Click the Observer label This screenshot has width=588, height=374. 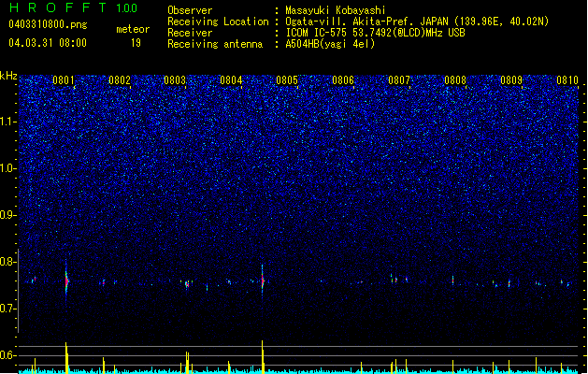[x=190, y=10]
